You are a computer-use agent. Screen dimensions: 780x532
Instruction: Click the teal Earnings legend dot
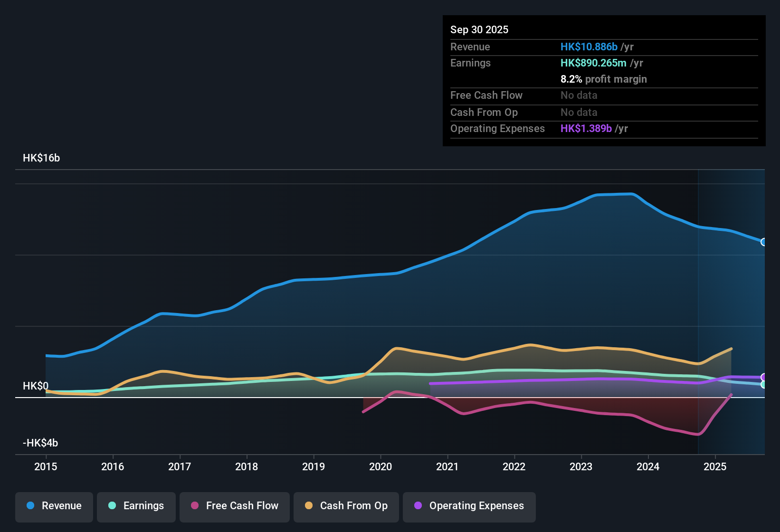[x=113, y=506]
